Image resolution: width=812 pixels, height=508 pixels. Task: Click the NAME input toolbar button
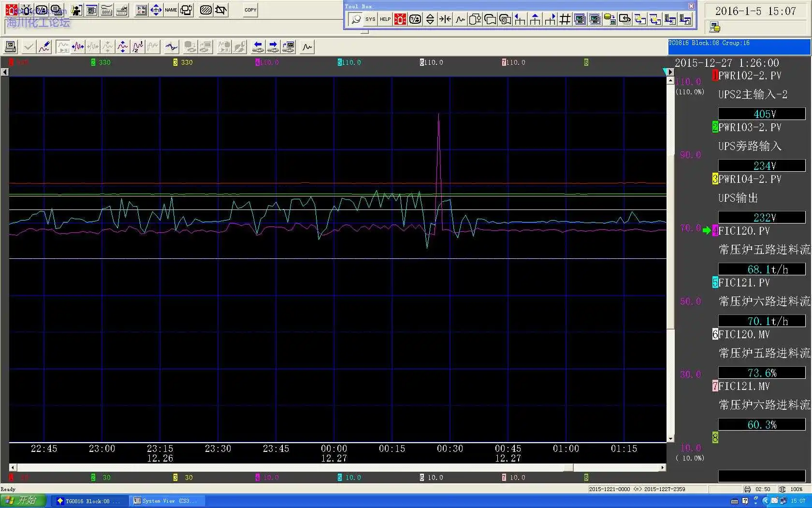[x=171, y=10]
